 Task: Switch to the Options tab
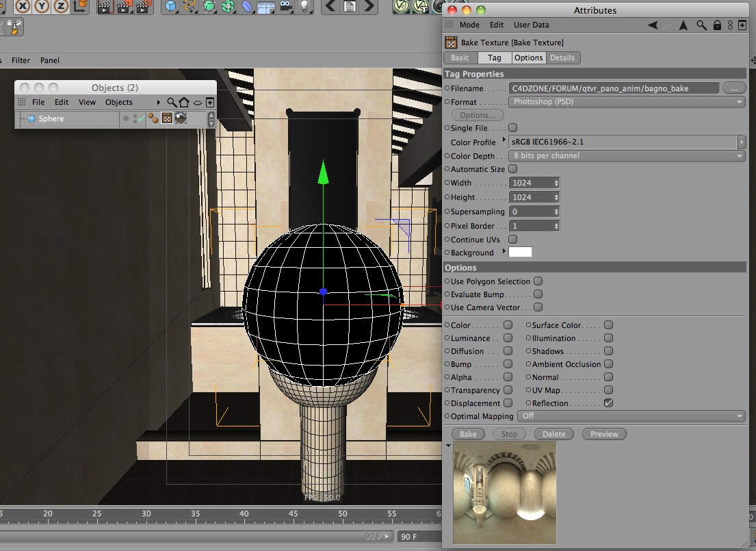coord(528,58)
